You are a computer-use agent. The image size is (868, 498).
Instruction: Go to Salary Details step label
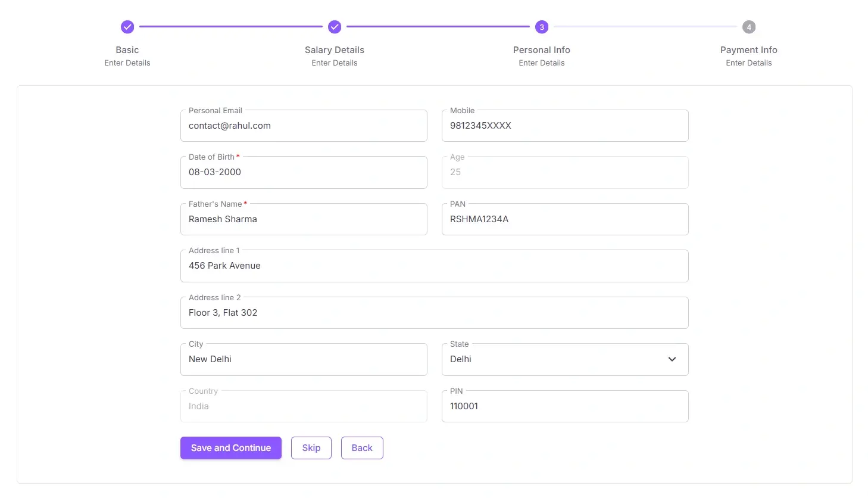[x=335, y=50]
